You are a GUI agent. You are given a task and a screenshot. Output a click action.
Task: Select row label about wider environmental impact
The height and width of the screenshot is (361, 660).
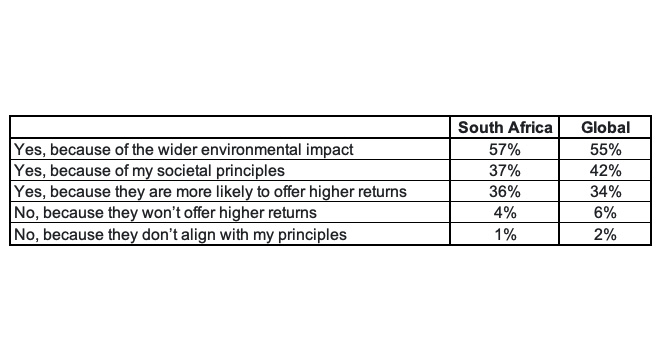[x=184, y=149]
